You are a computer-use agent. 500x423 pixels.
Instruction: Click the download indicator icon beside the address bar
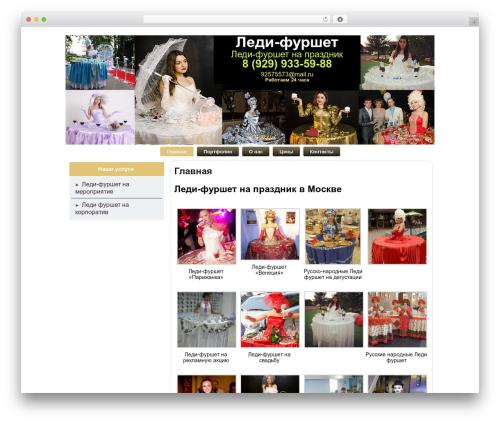(340, 19)
